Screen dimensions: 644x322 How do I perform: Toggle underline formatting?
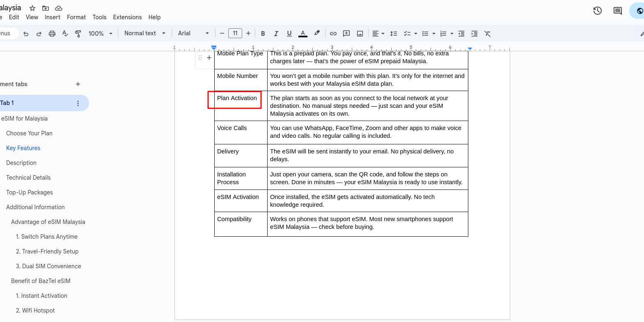pyautogui.click(x=289, y=34)
